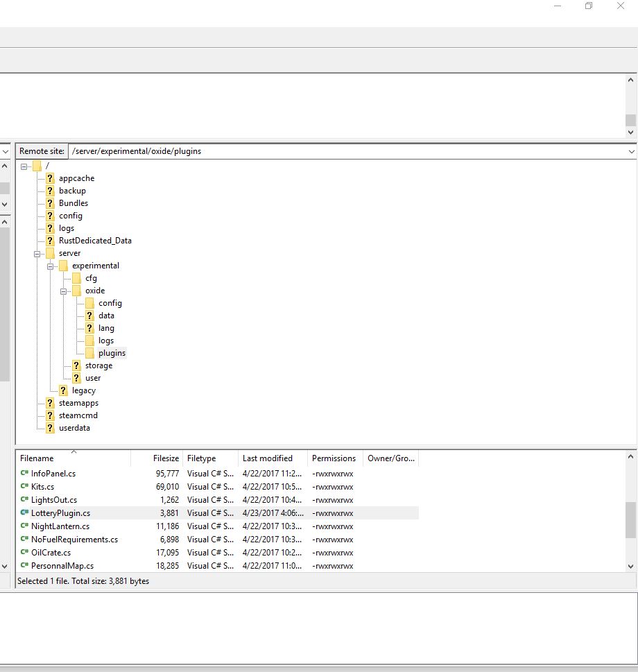The image size is (638, 672).
Task: Click the cfg folder icon
Action: [77, 278]
